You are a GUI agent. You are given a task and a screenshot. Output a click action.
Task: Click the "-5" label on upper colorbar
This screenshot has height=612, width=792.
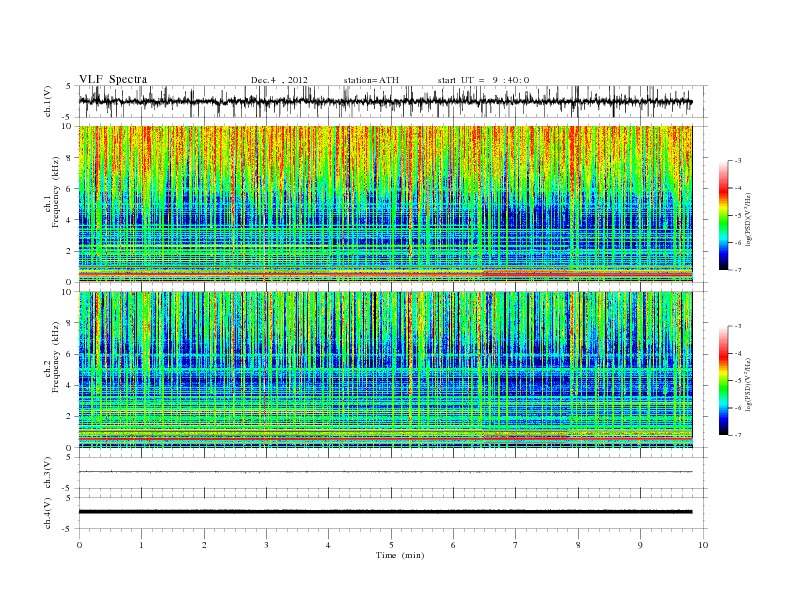737,216
